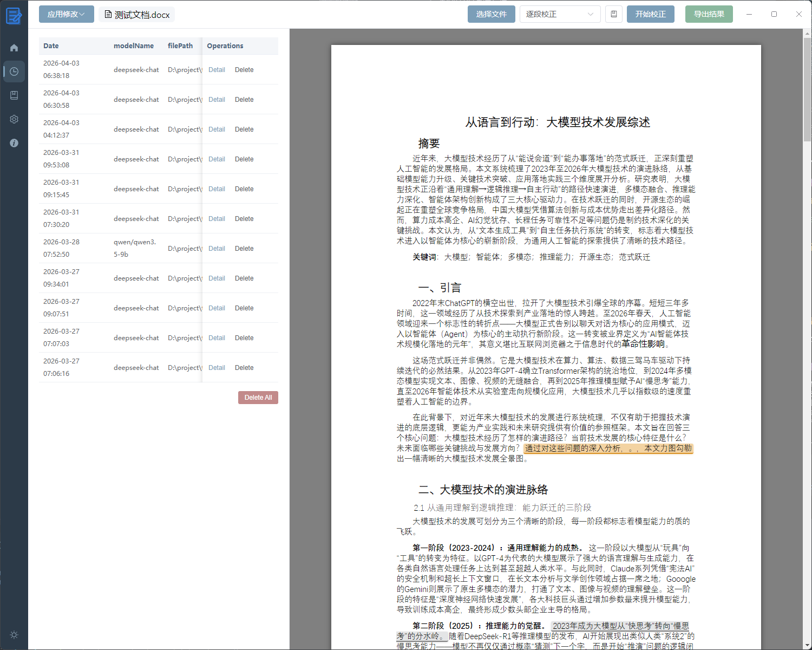Delete the 2026-03-27 09:34:01 record

pyautogui.click(x=244, y=278)
